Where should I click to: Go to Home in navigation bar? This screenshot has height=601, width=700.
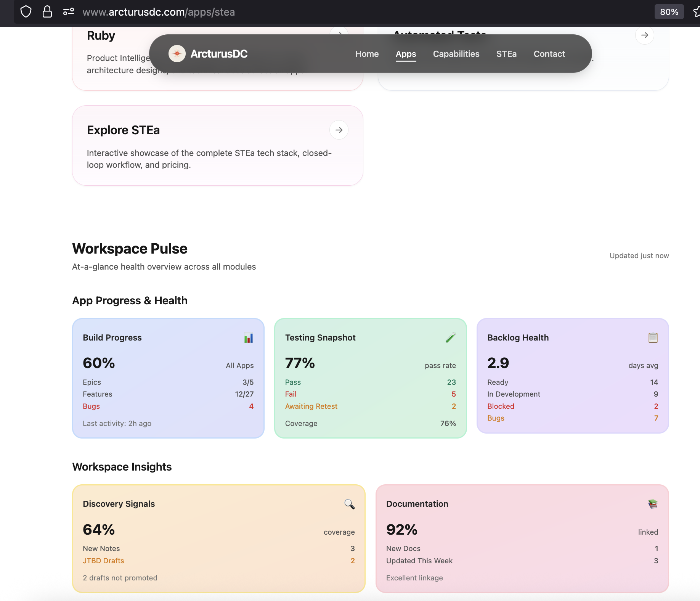pos(367,54)
